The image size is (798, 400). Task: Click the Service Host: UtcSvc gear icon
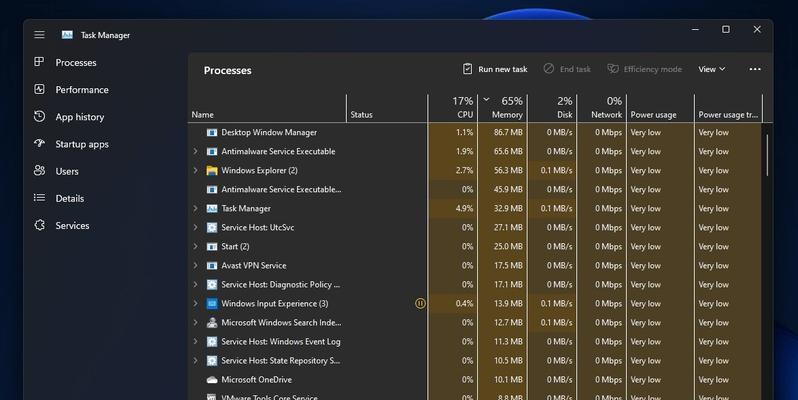[x=212, y=227]
